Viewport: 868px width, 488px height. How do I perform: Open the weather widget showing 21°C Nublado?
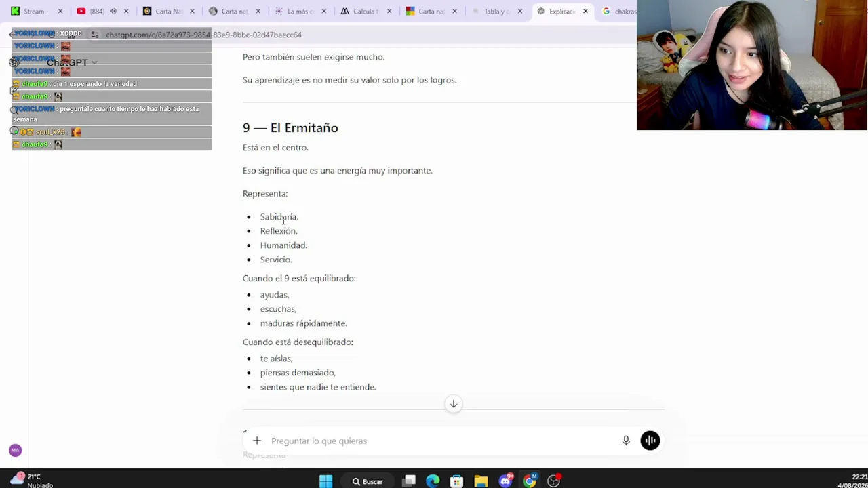(x=32, y=481)
